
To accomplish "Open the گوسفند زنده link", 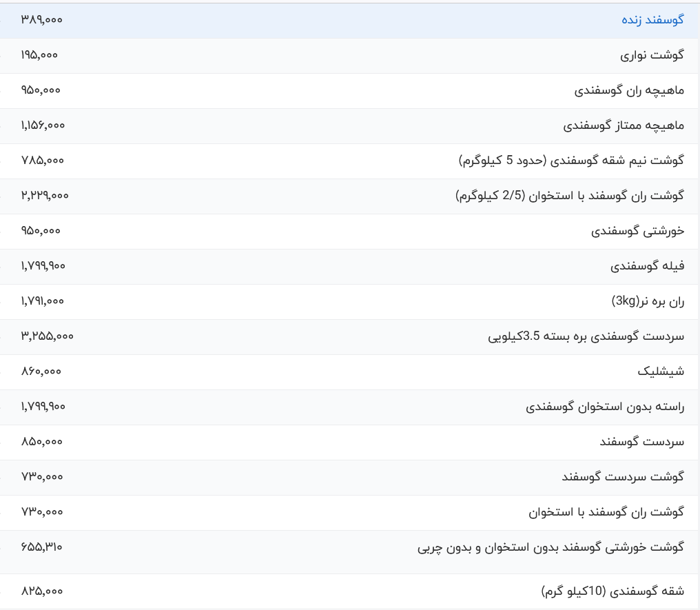I will point(652,20).
